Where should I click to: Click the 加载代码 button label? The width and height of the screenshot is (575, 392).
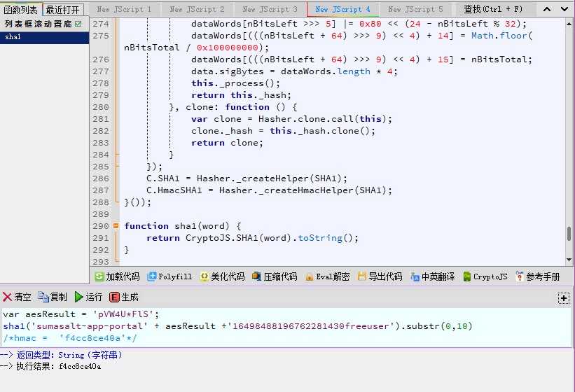click(x=123, y=276)
